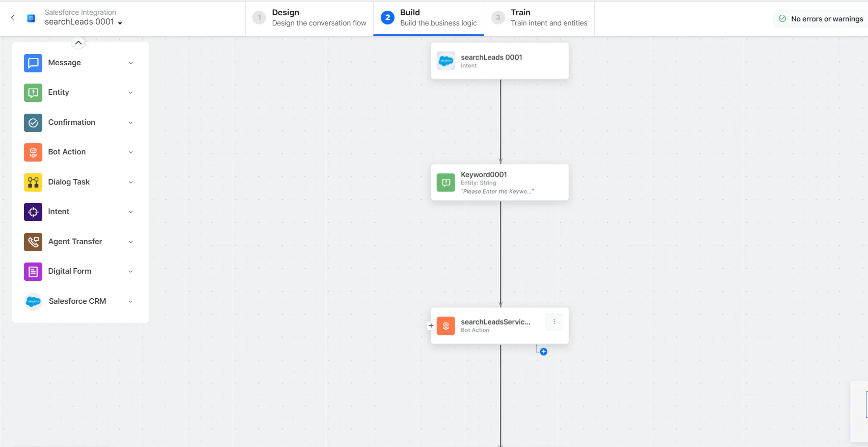This screenshot has width=868, height=447.
Task: Click No errors or warnings status button
Action: (x=821, y=19)
